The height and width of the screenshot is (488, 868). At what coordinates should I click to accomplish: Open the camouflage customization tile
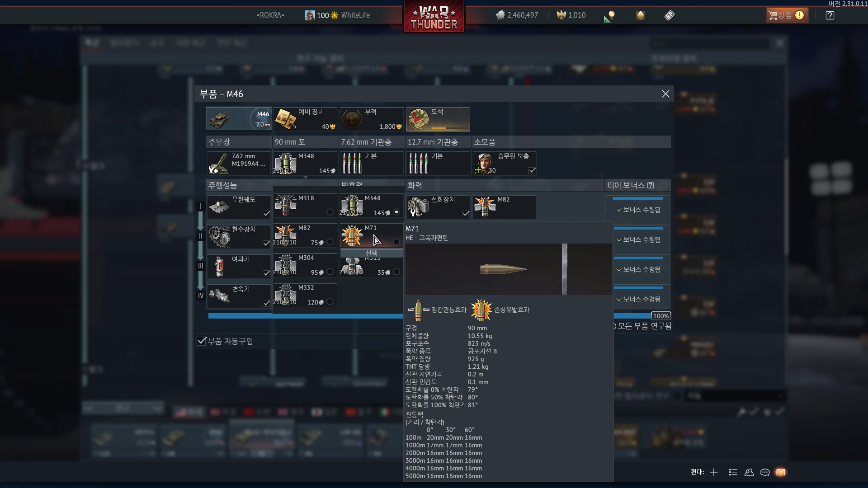click(438, 119)
